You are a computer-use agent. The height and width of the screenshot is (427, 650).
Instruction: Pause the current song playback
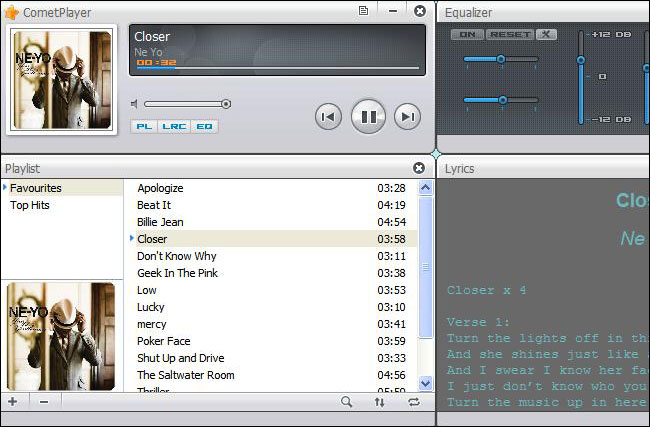pyautogui.click(x=368, y=117)
